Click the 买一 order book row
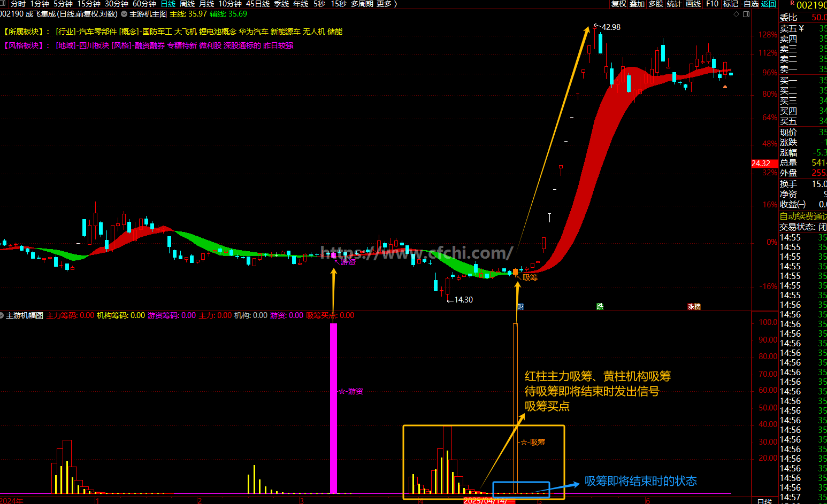 click(x=803, y=80)
